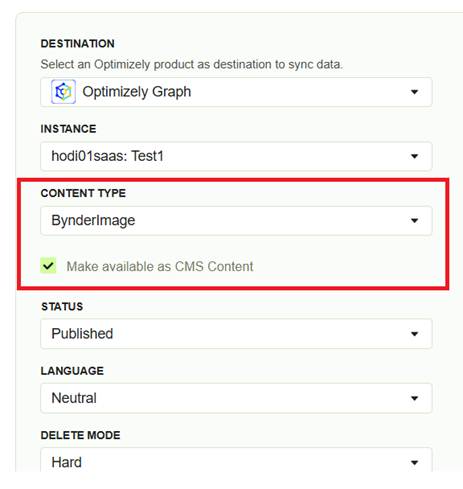Select the Optimizely Graph destination field
The image size is (463, 489).
click(236, 92)
